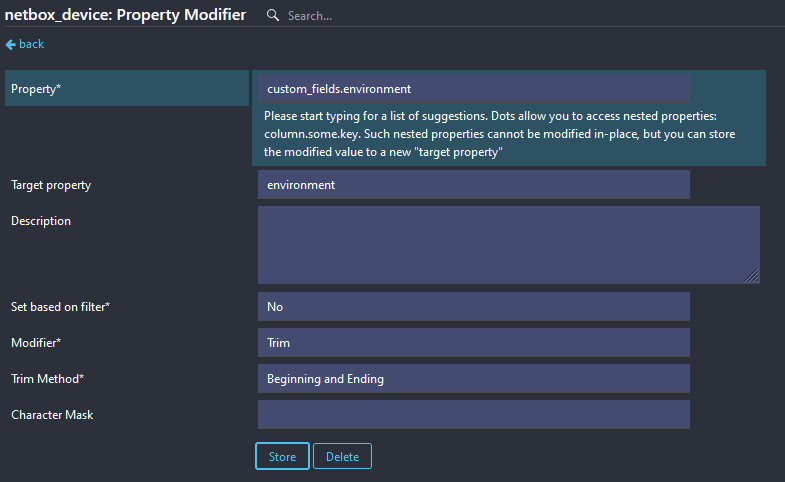785x482 pixels.
Task: Click the custom_fields.environment property field
Action: (x=474, y=89)
